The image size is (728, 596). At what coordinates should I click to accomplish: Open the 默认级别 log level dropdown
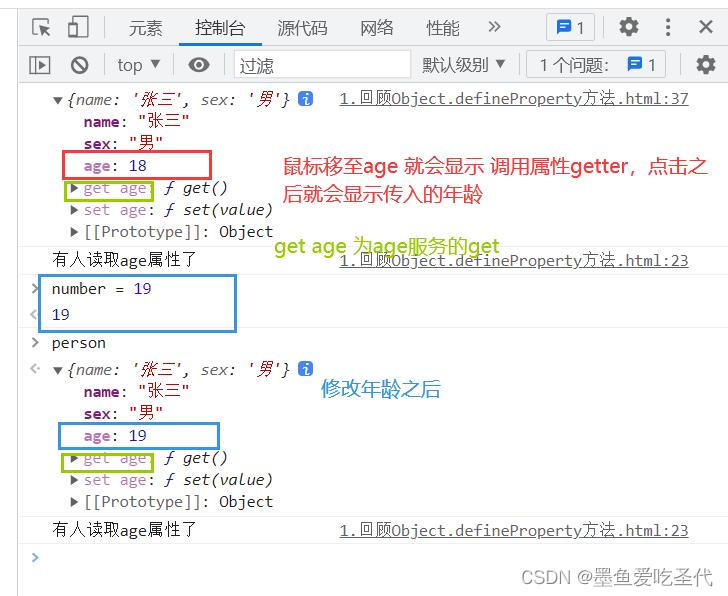click(463, 65)
